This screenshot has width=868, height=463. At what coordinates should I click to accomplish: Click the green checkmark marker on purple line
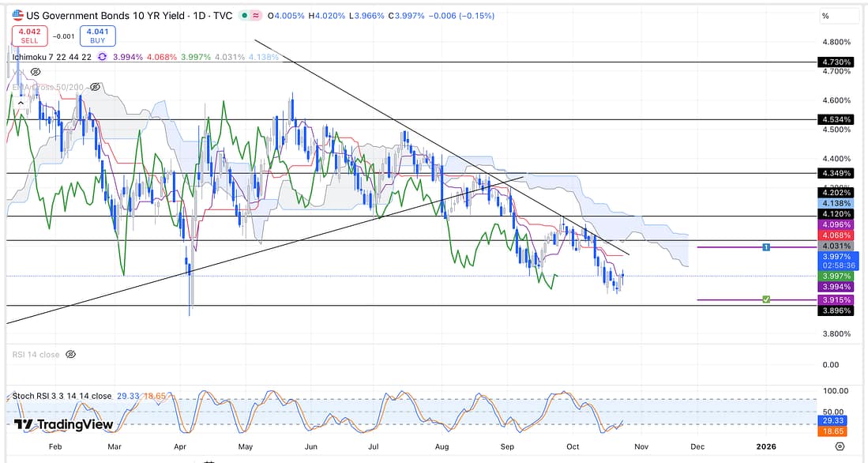click(x=766, y=299)
